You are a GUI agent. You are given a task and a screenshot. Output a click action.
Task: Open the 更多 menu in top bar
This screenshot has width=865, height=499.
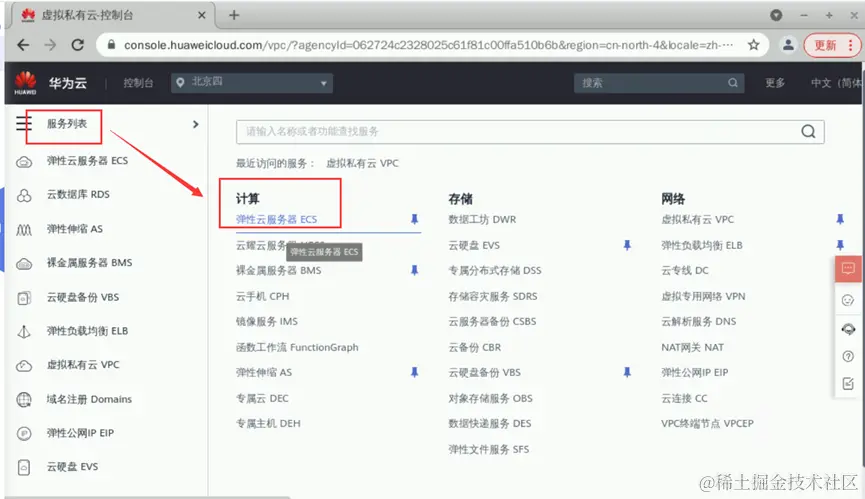(775, 83)
